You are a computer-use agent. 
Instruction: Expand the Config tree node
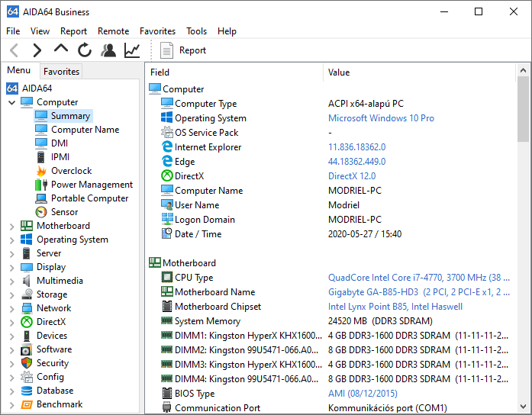[12, 378]
